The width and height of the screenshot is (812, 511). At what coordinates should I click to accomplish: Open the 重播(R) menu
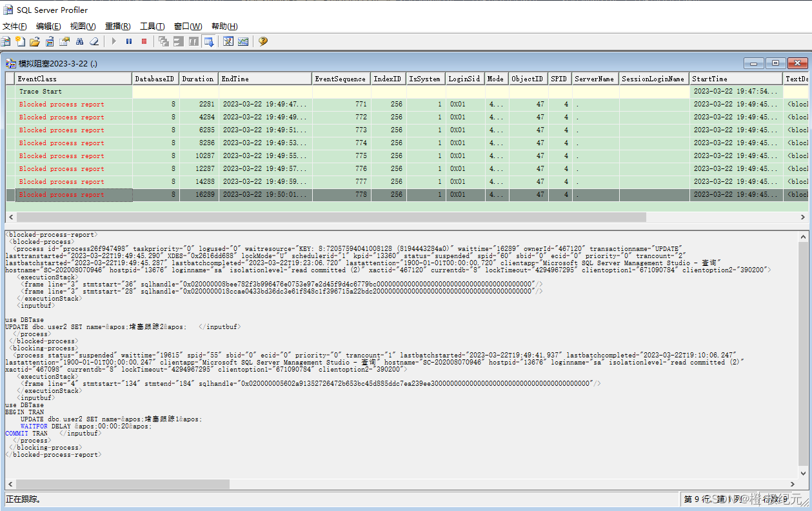(x=117, y=26)
